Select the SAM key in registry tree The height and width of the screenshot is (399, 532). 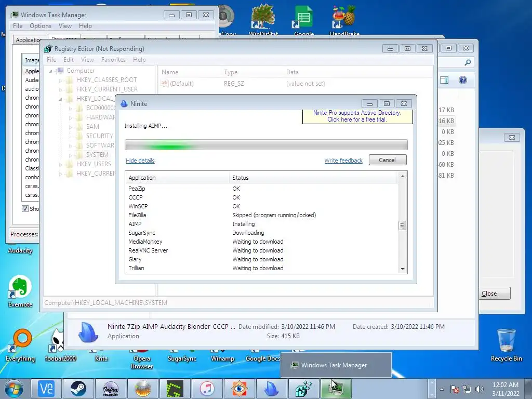click(92, 127)
